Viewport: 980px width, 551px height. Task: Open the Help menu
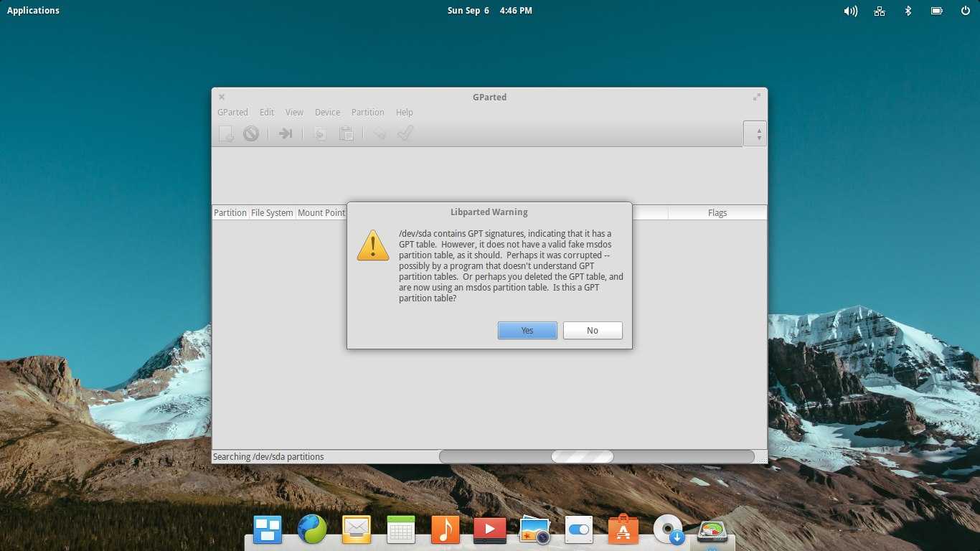[405, 113]
